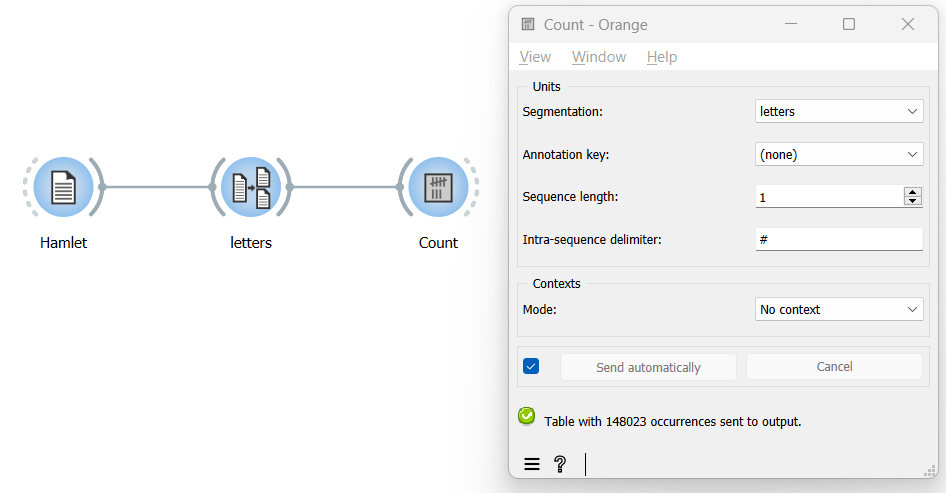This screenshot has height=493, width=946.
Task: Close the Count window
Action: pyautogui.click(x=907, y=24)
